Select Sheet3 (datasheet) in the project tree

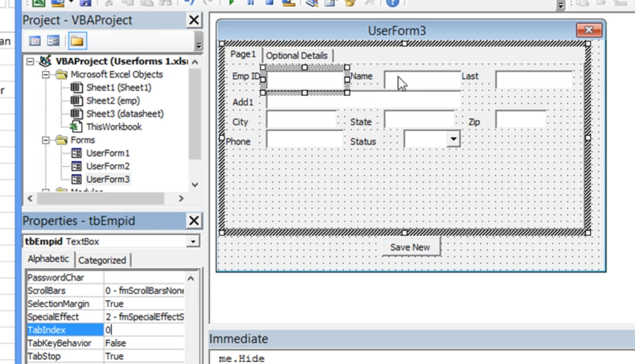click(x=125, y=114)
